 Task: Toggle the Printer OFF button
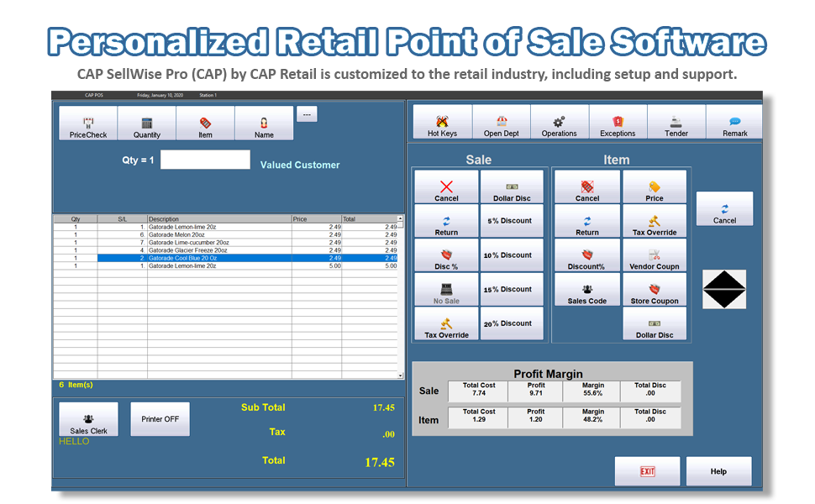coord(160,419)
